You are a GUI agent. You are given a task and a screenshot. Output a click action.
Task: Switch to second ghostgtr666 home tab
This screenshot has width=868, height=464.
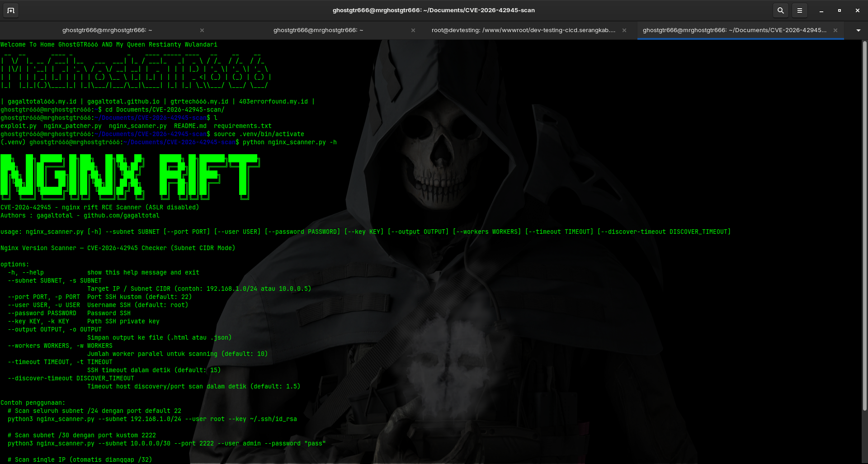(318, 30)
